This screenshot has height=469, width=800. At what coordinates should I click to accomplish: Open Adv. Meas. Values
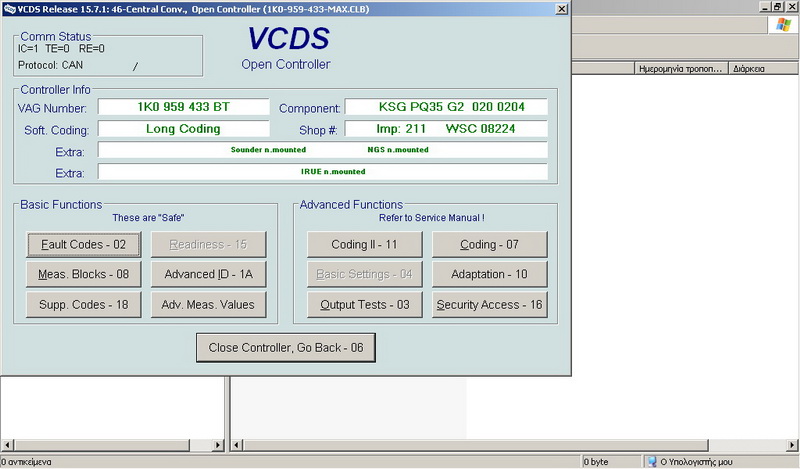tap(208, 305)
